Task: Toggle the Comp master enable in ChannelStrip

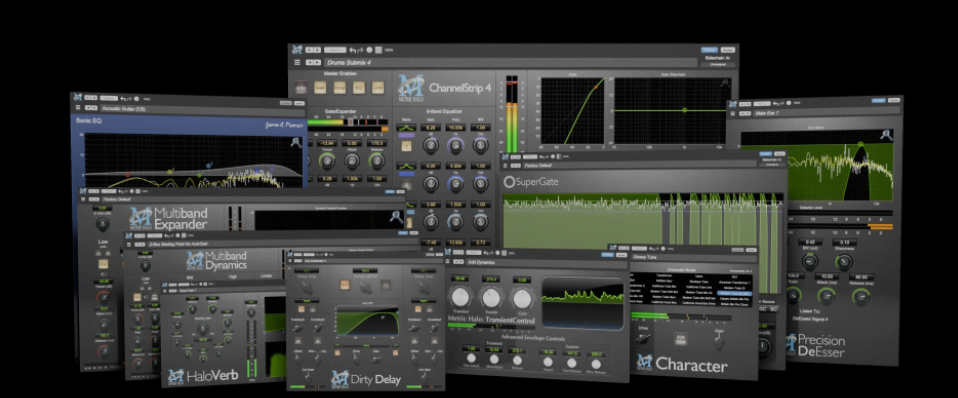Action: pyautogui.click(x=339, y=88)
